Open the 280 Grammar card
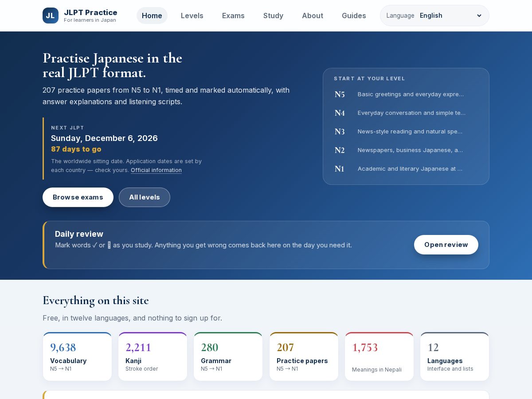Screen dimensions: 532x399 228,356
